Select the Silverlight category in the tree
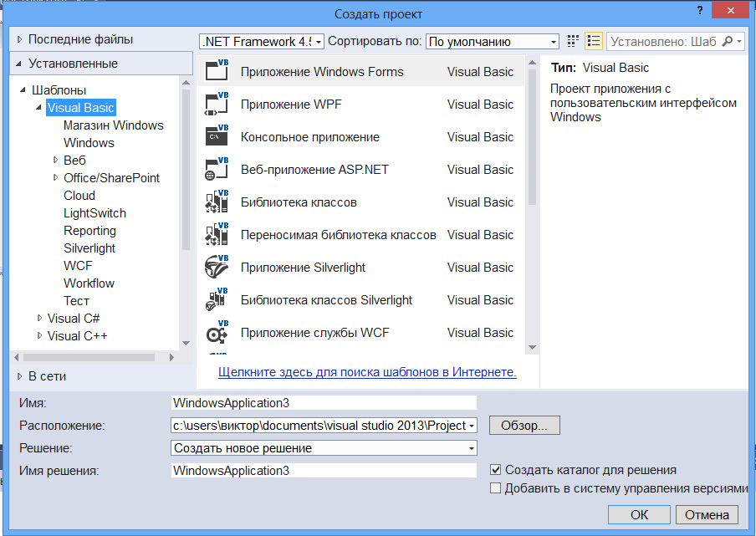 (x=89, y=248)
